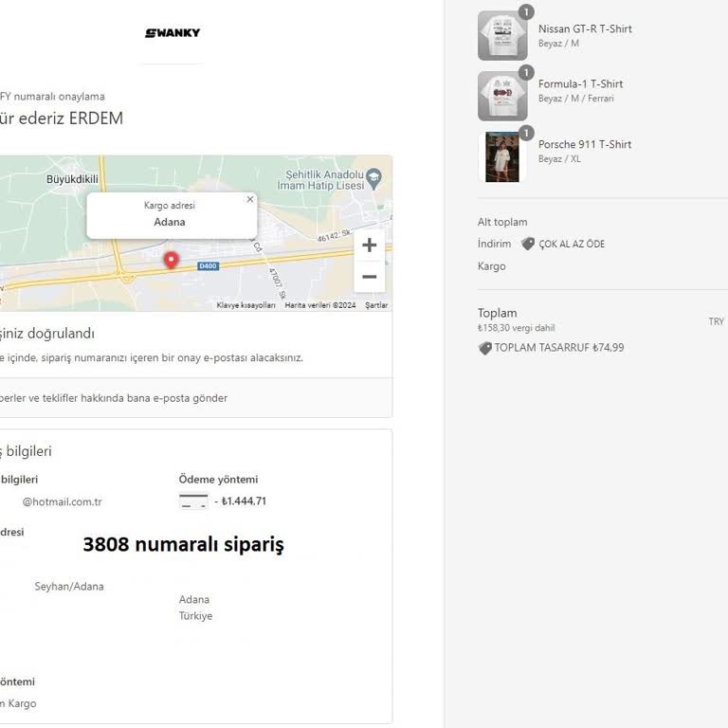Open Nissan GT-R T-Shirt thumbnail
The height and width of the screenshot is (728, 728).
502,36
